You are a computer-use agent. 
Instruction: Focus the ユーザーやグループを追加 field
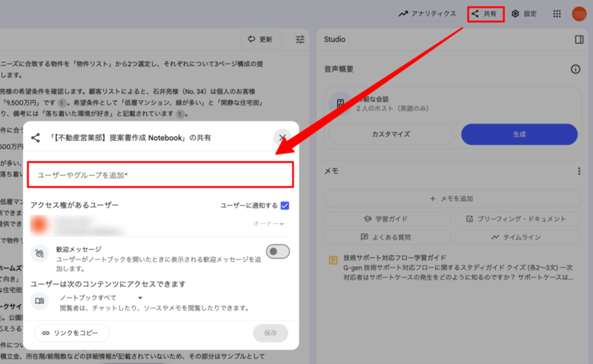click(x=160, y=175)
